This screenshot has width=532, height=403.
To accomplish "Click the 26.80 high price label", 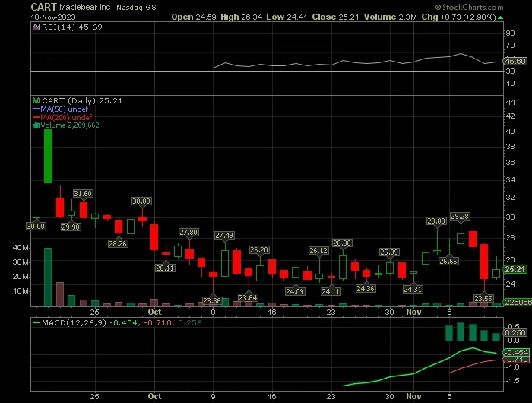I will point(342,243).
